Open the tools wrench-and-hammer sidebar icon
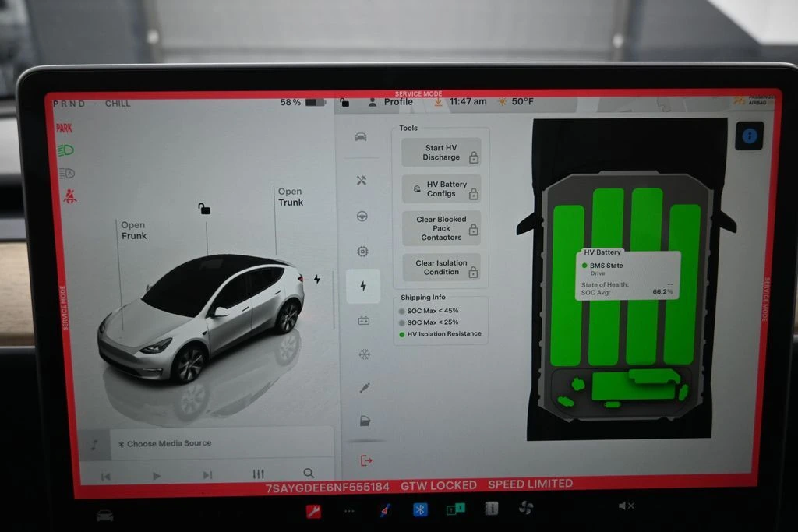This screenshot has height=532, width=798. [362, 181]
